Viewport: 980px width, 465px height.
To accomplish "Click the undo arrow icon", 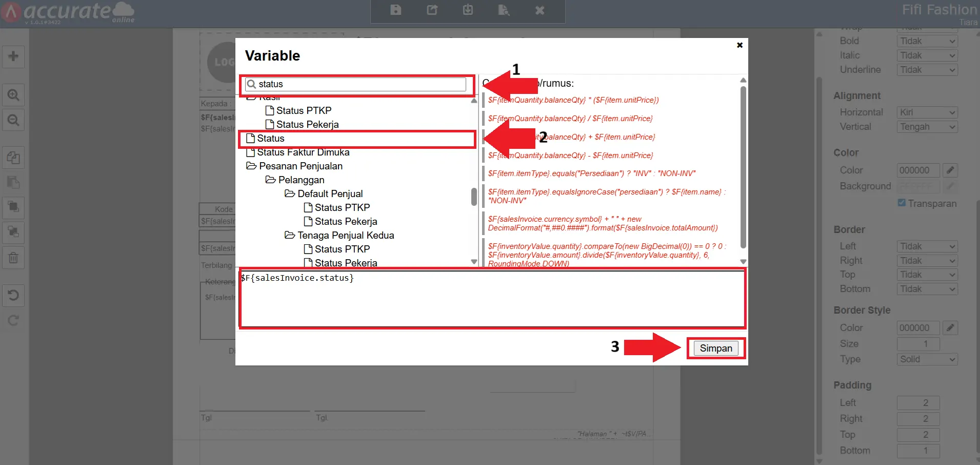I will (13, 295).
